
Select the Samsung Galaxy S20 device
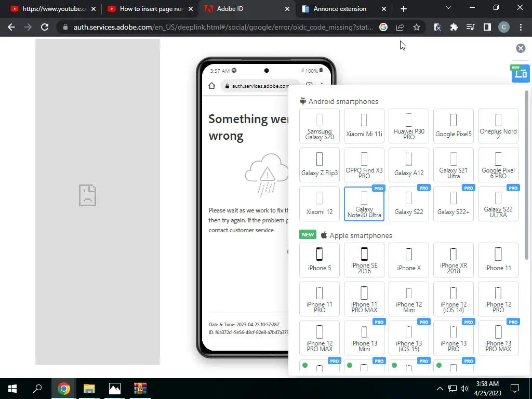(320, 126)
